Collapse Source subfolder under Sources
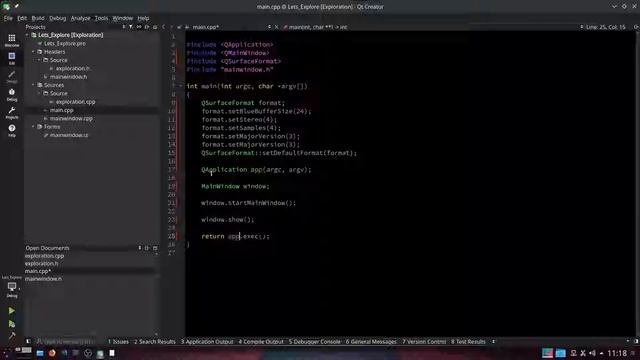640x360 pixels. 40,93
